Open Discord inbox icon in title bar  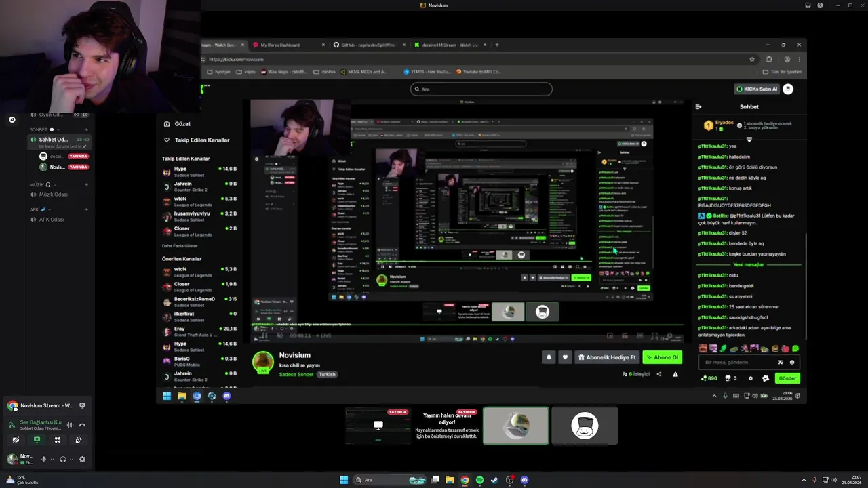808,5
